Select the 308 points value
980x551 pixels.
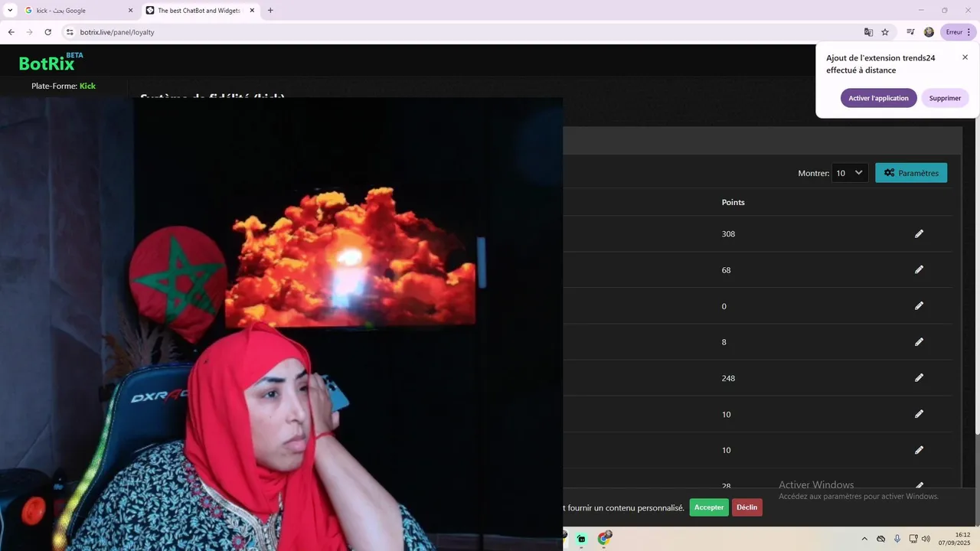click(x=728, y=233)
